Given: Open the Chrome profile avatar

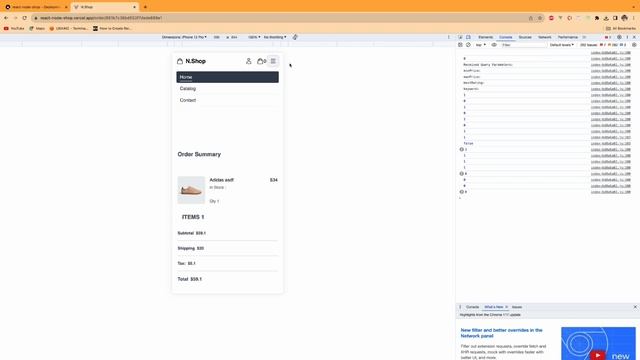Looking at the screenshot, I should 624,18.
